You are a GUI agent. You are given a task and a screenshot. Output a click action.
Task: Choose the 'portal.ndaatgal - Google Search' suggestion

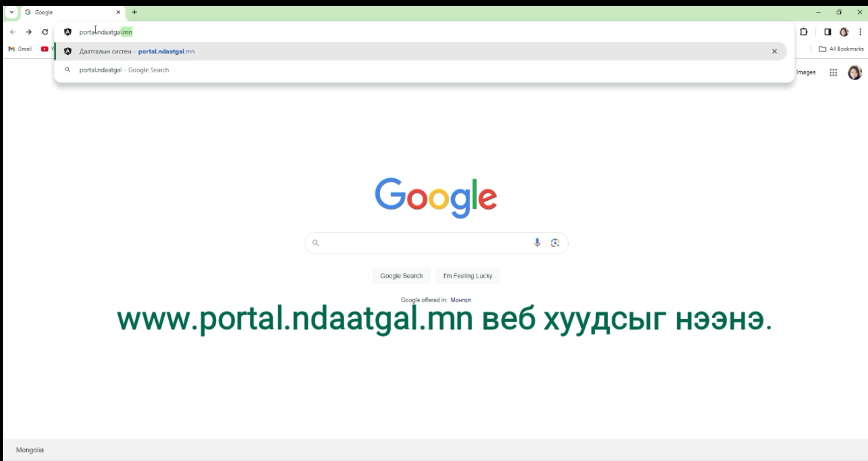(x=421, y=70)
